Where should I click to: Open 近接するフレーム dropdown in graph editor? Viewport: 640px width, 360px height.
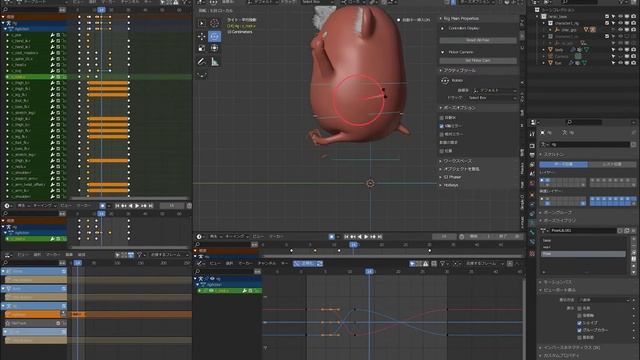click(484, 264)
